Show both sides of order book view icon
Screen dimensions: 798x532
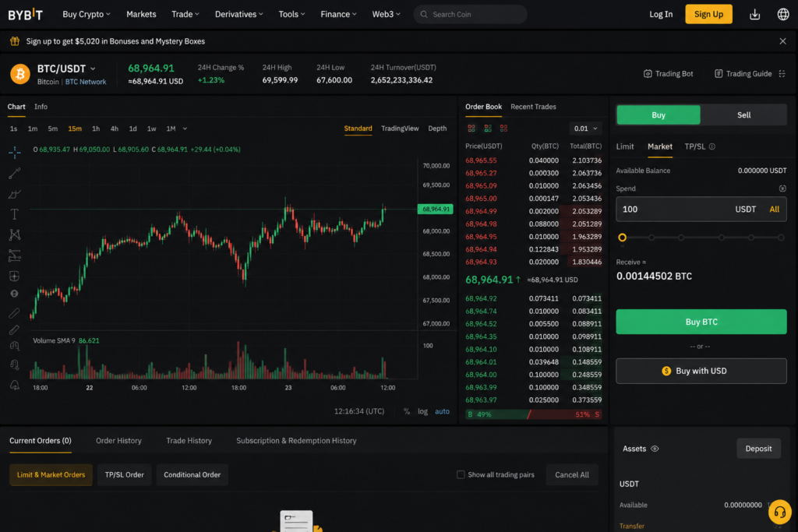pyautogui.click(x=471, y=129)
